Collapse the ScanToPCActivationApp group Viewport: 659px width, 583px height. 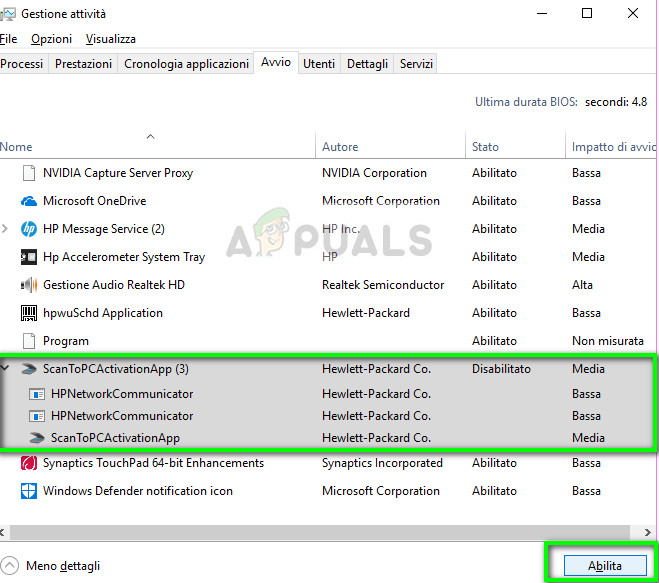point(6,369)
